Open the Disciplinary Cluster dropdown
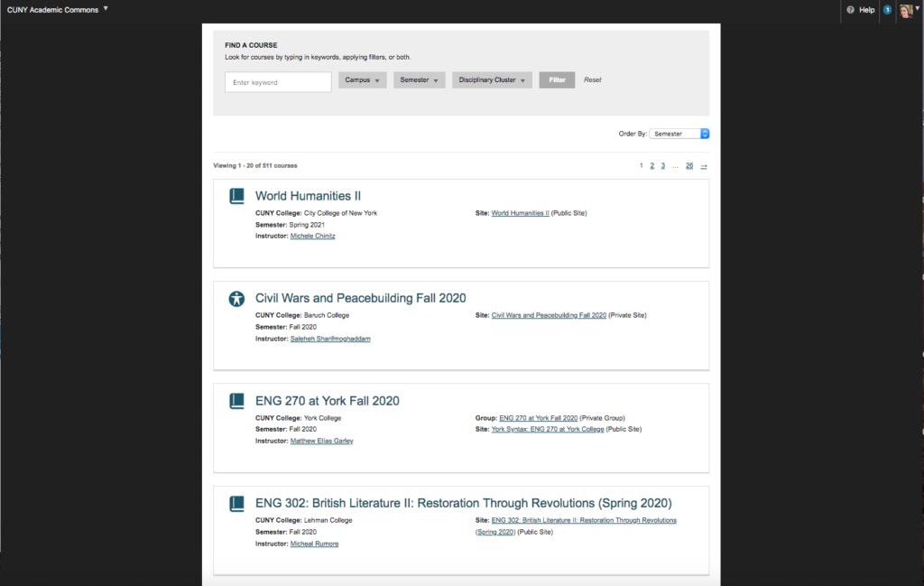The height and width of the screenshot is (586, 924). point(492,79)
